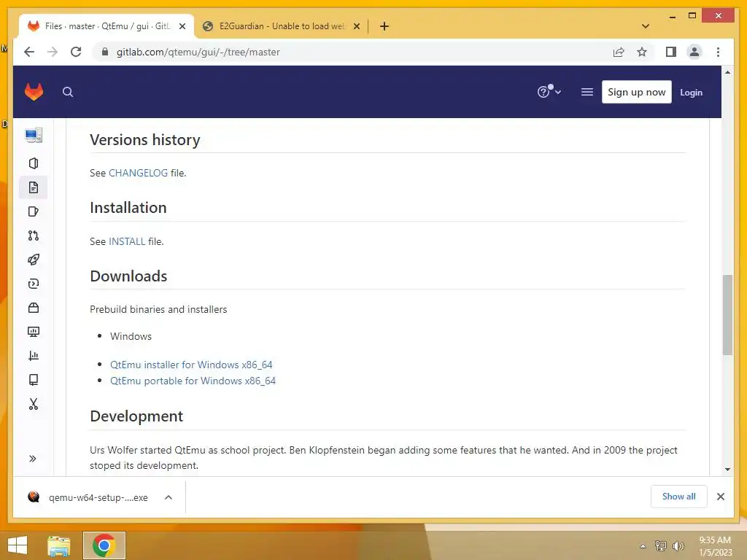
Task: Open the taskbar clock and date
Action: 715,546
